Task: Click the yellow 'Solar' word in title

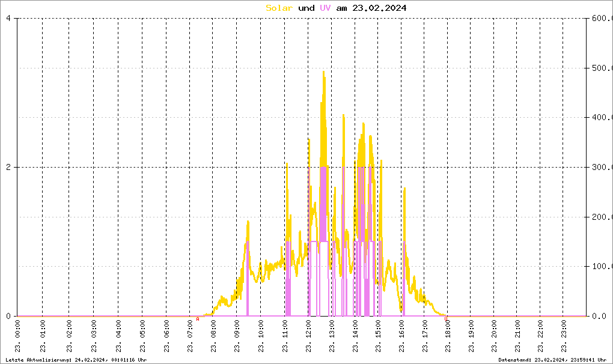Action: pyautogui.click(x=279, y=8)
